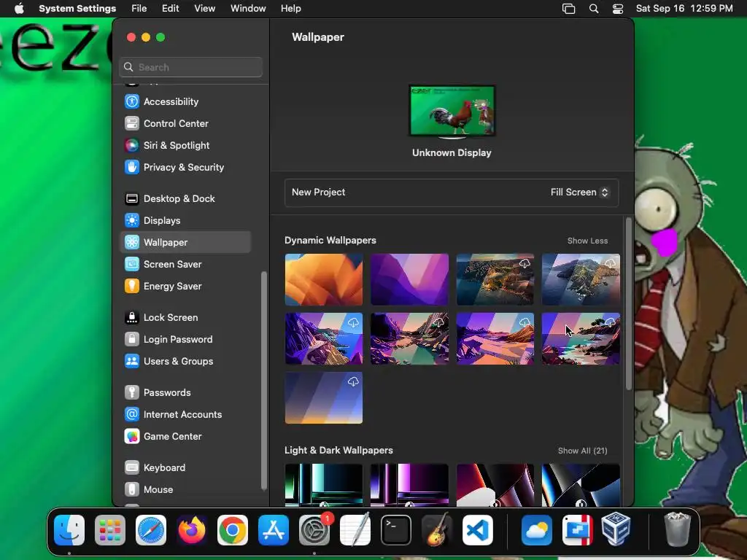Launch VirtualBox from the Dock
The width and height of the screenshot is (747, 560).
tap(616, 530)
